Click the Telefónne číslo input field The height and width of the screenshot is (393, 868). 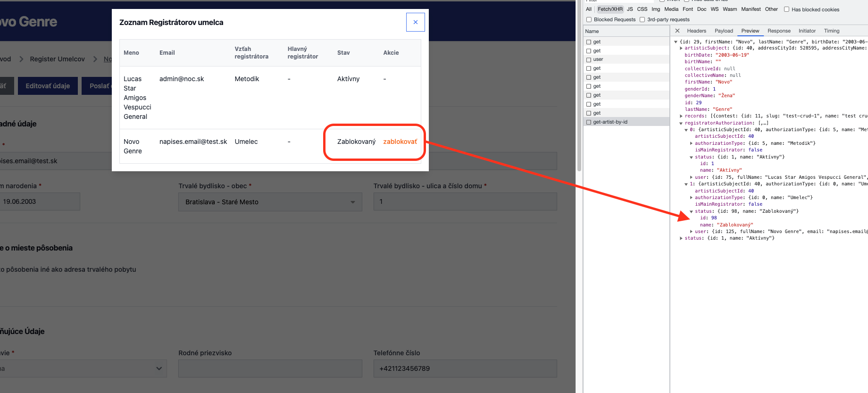click(465, 368)
